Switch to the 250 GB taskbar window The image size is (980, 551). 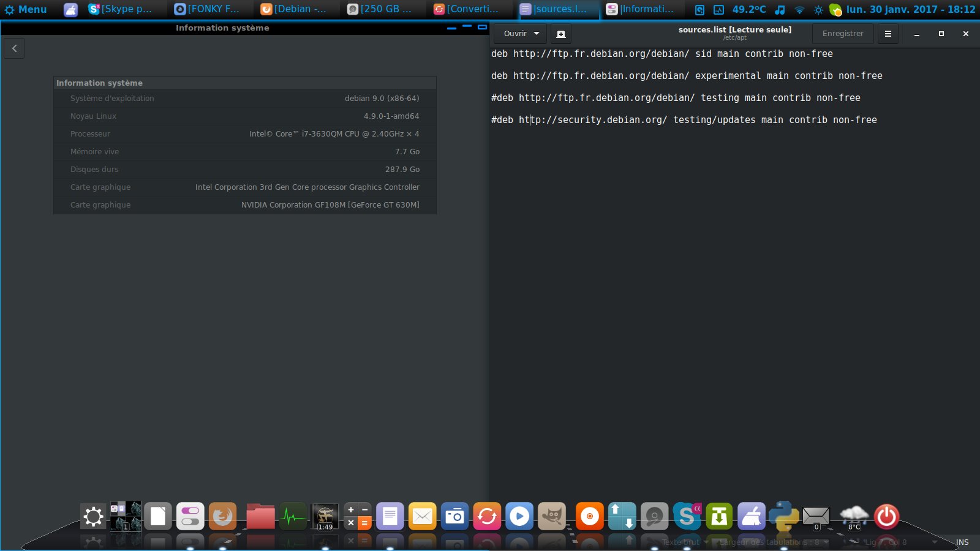pos(380,9)
